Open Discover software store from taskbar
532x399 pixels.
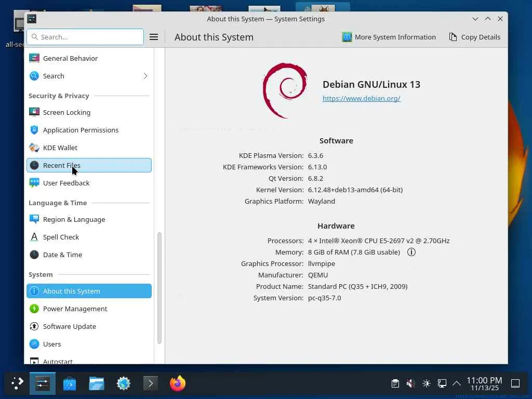(70, 383)
